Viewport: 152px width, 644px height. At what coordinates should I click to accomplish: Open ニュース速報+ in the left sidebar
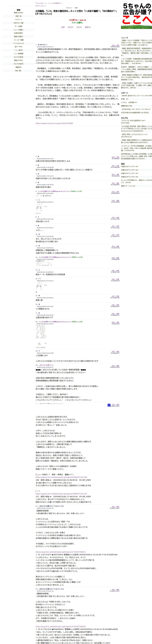[x=18, y=30]
